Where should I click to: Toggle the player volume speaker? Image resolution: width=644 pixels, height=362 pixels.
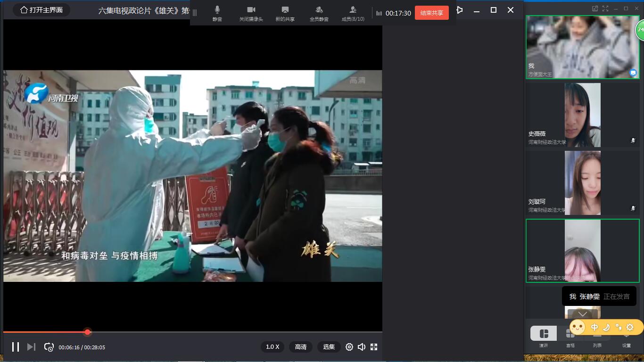362,347
